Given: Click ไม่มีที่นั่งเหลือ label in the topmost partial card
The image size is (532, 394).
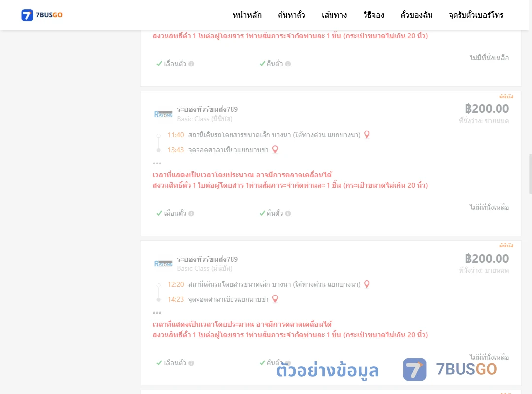Looking at the screenshot, I should [489, 58].
